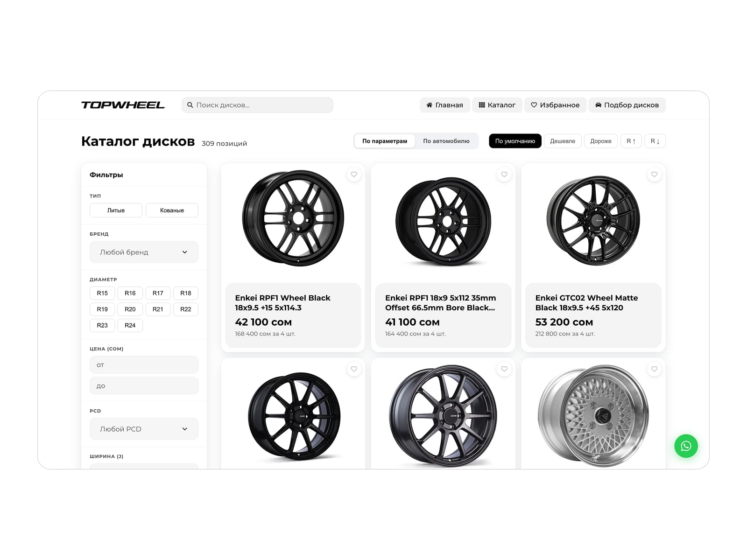Favorite the second-row middle gunmetal wheel card
Image resolution: width=747 pixels, height=560 pixels.
point(504,369)
